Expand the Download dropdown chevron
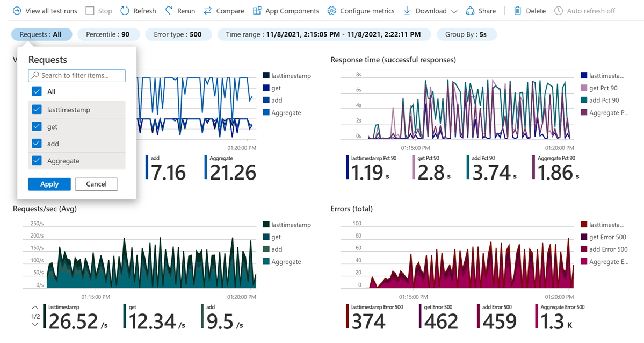This screenshot has height=343, width=644. 454,11
